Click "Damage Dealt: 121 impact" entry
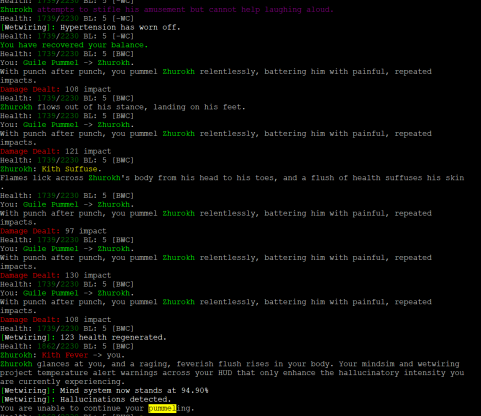481x416 pixels. pos(56,151)
